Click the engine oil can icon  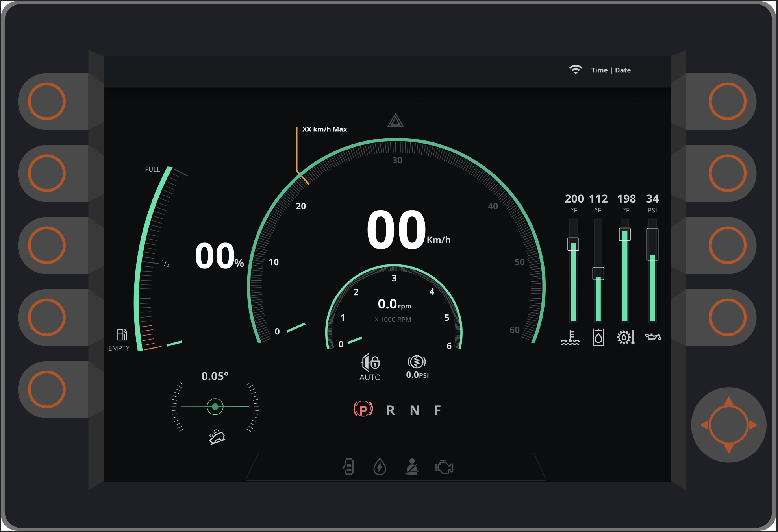click(x=652, y=337)
